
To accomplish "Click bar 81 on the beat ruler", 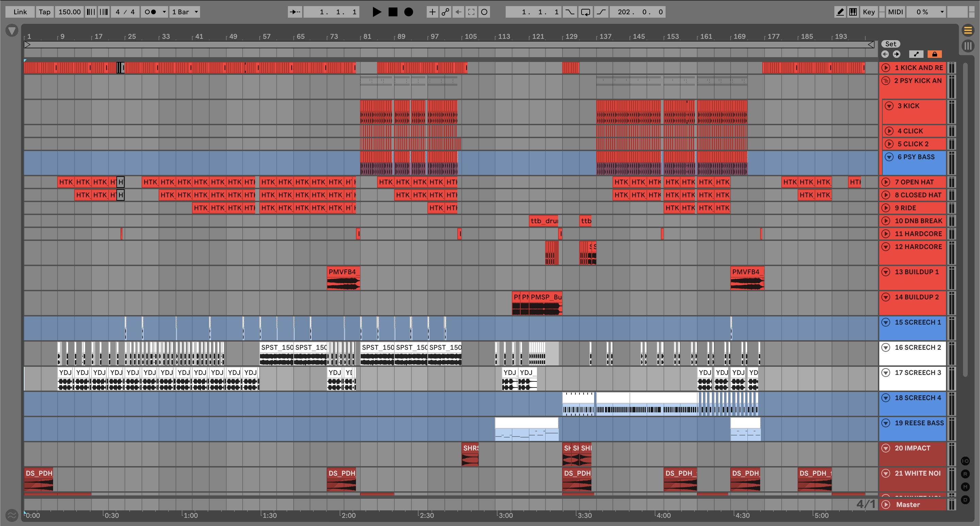I will pos(367,36).
